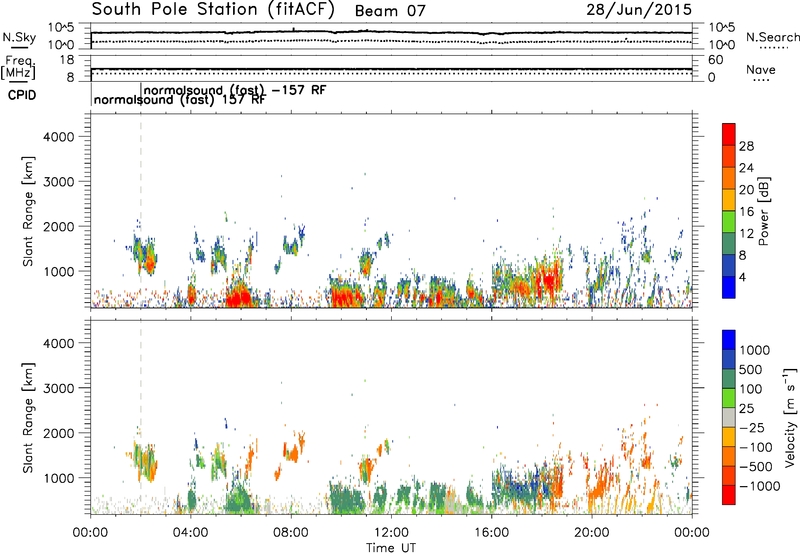The height and width of the screenshot is (554, 800).
Task: Click the '1000' tick on Velocity color bar
Action: 754,350
